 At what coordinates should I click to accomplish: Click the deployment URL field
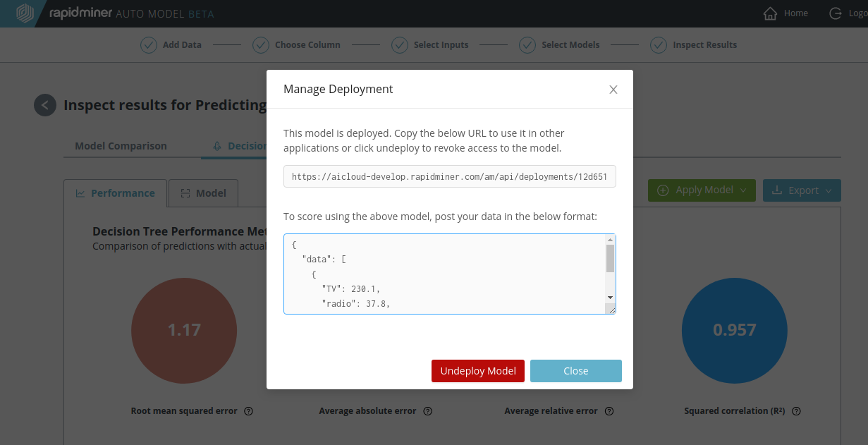click(449, 177)
